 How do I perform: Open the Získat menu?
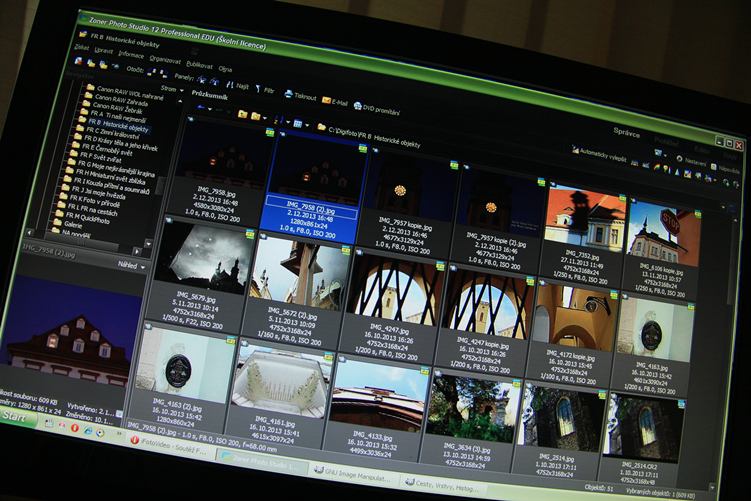click(81, 47)
